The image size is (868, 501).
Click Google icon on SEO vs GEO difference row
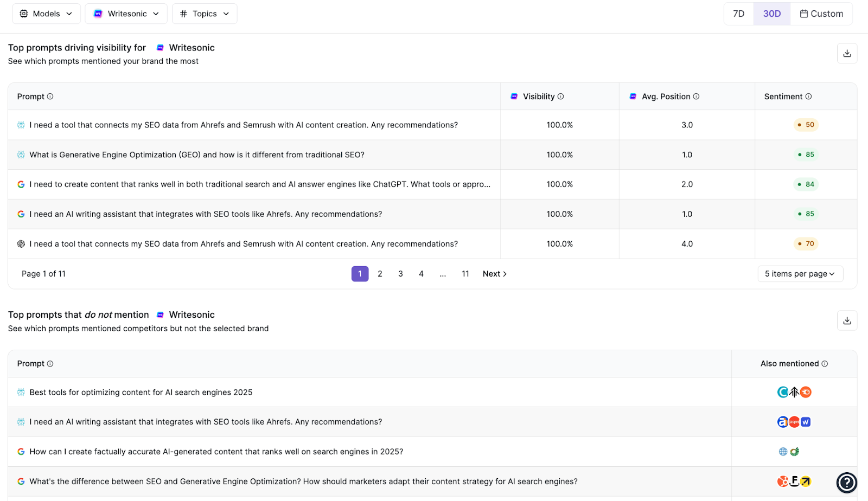pyautogui.click(x=21, y=481)
